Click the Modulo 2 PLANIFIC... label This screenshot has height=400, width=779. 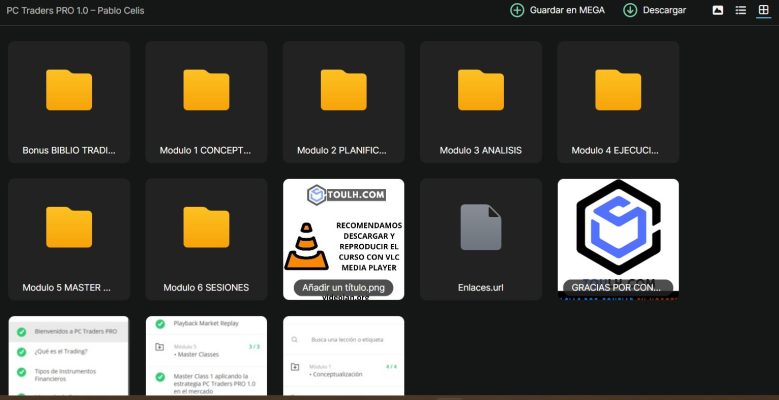click(x=342, y=150)
